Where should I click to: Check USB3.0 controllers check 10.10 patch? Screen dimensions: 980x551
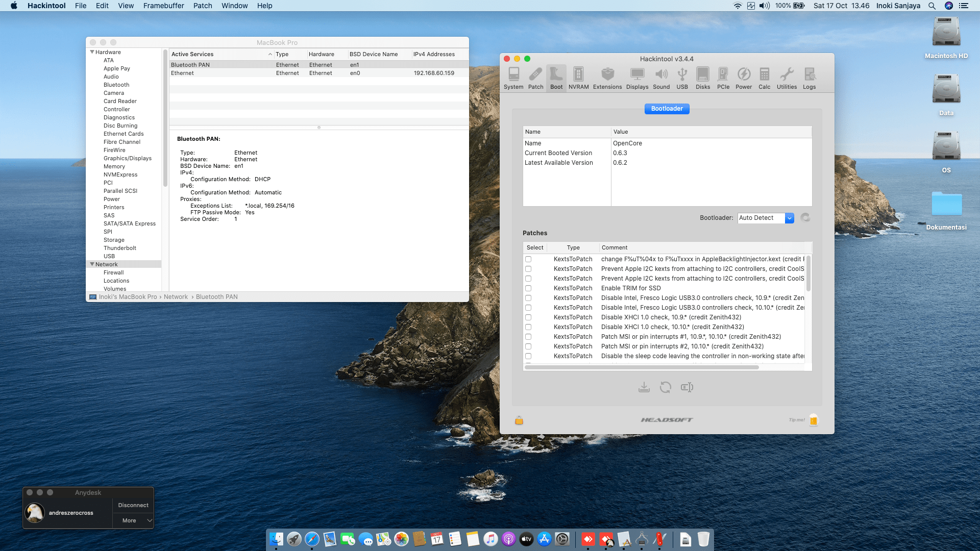(x=528, y=308)
